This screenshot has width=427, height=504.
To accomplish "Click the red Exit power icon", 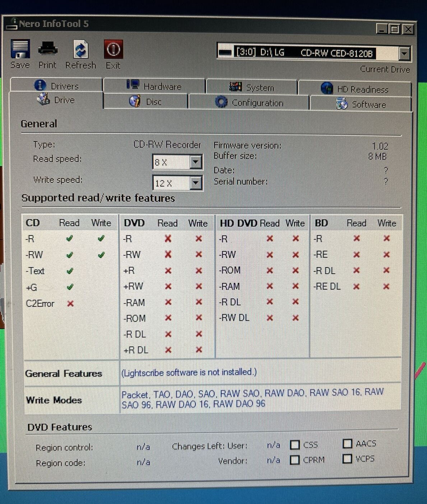I will coord(113,50).
